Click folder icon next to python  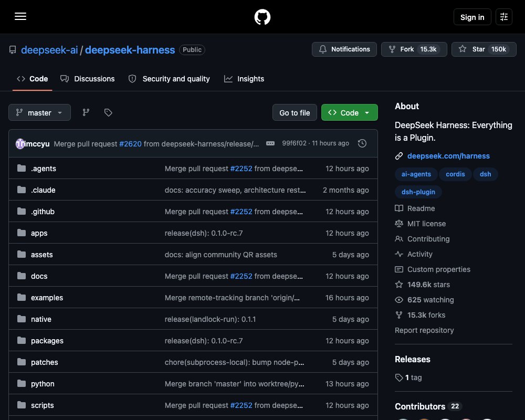(x=22, y=383)
